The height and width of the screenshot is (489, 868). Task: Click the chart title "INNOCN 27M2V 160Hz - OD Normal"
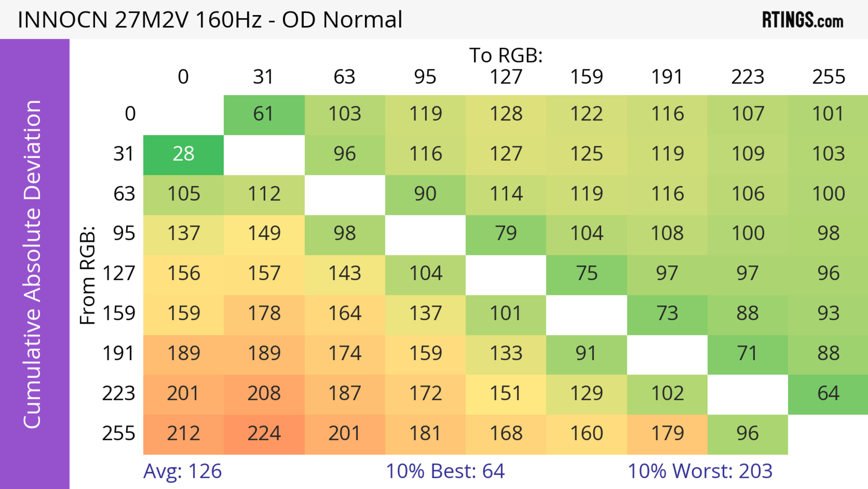click(210, 19)
